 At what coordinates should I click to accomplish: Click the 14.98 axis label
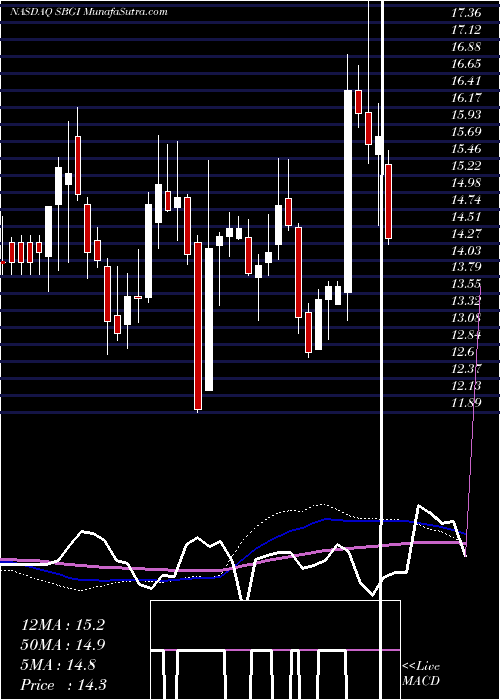click(x=466, y=182)
